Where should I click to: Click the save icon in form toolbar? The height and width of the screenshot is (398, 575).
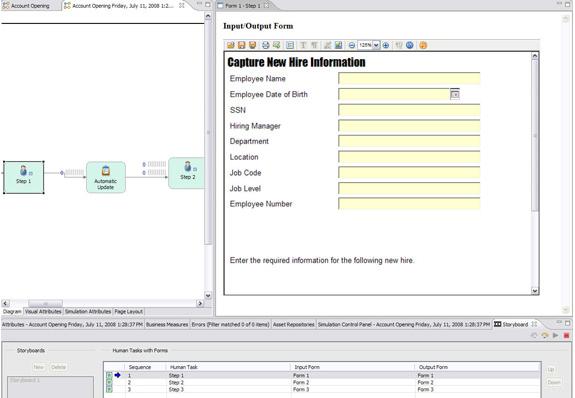point(241,45)
